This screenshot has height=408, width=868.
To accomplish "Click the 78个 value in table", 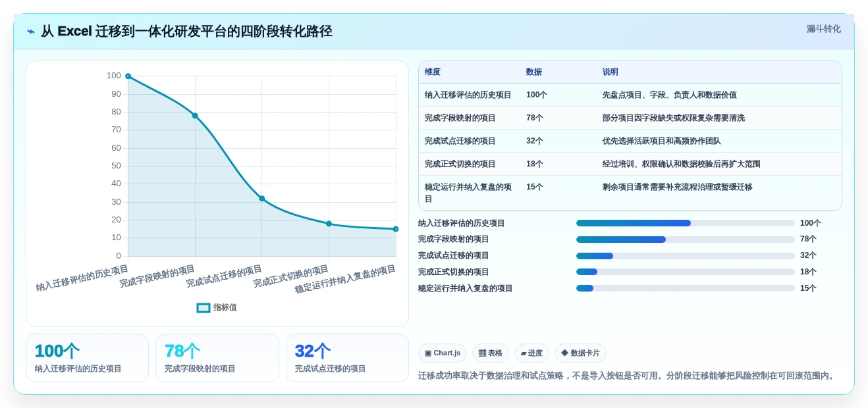I will click(x=535, y=118).
